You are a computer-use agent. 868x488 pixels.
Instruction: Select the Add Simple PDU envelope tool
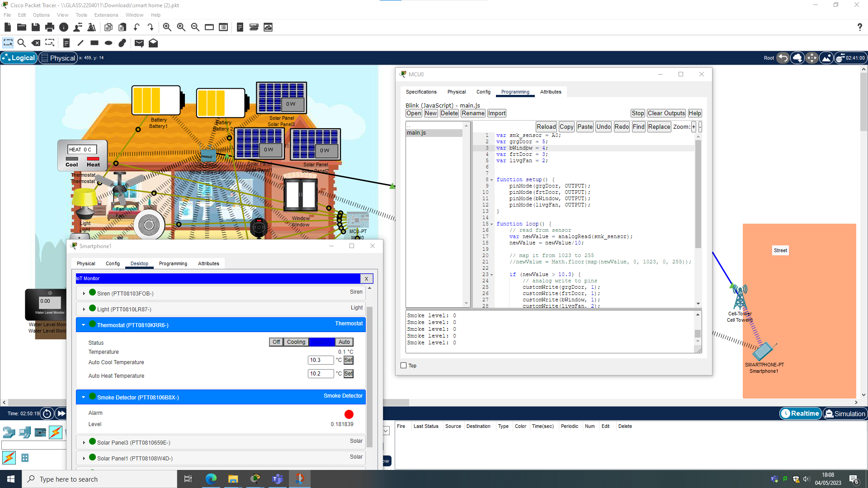click(x=139, y=43)
